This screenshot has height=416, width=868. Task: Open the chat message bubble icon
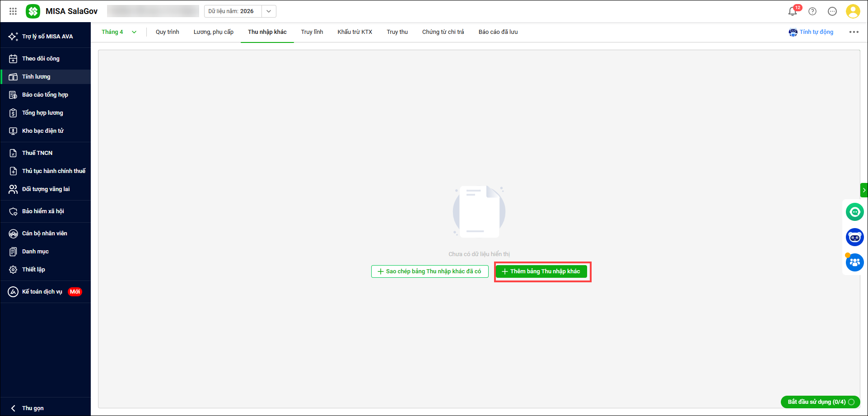point(832,11)
